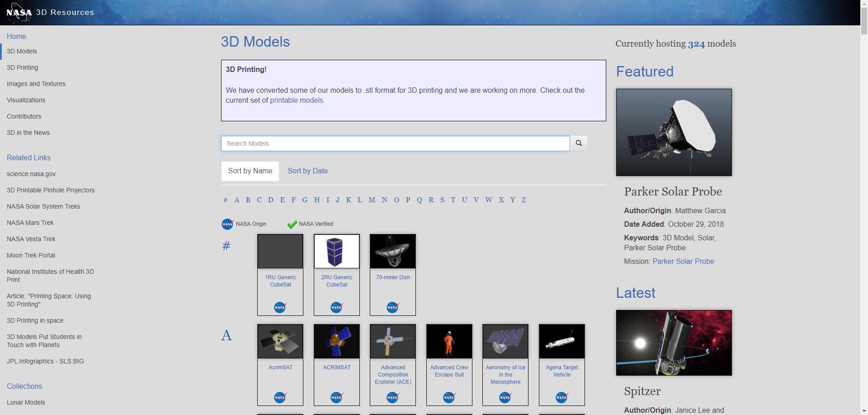This screenshot has width=868, height=415.
Task: Jump to letter M in alphabet index
Action: [372, 200]
